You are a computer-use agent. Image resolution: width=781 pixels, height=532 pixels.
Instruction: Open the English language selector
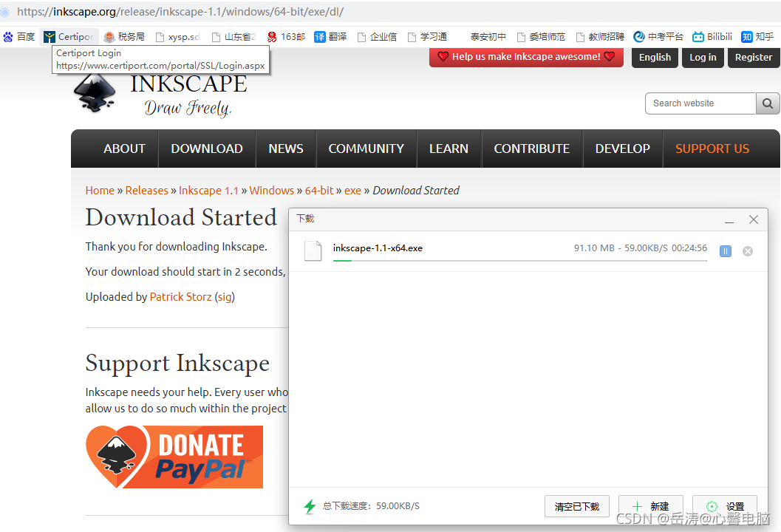(x=655, y=58)
